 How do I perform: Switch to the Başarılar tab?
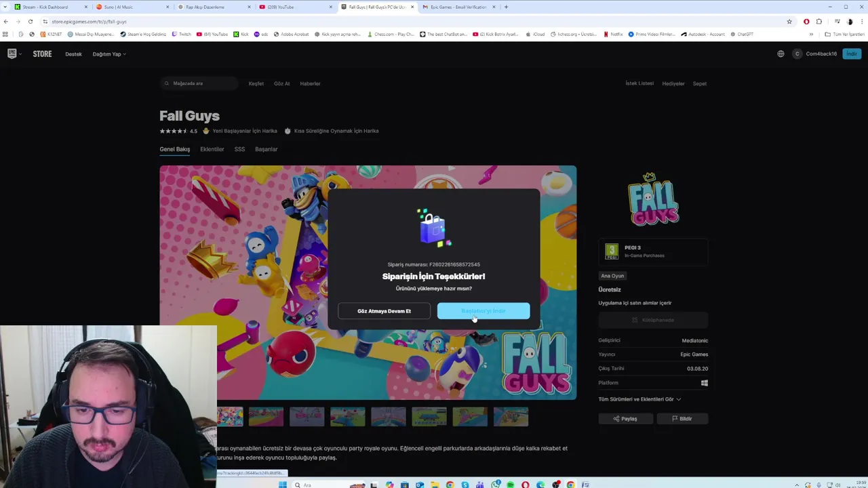[266, 149]
